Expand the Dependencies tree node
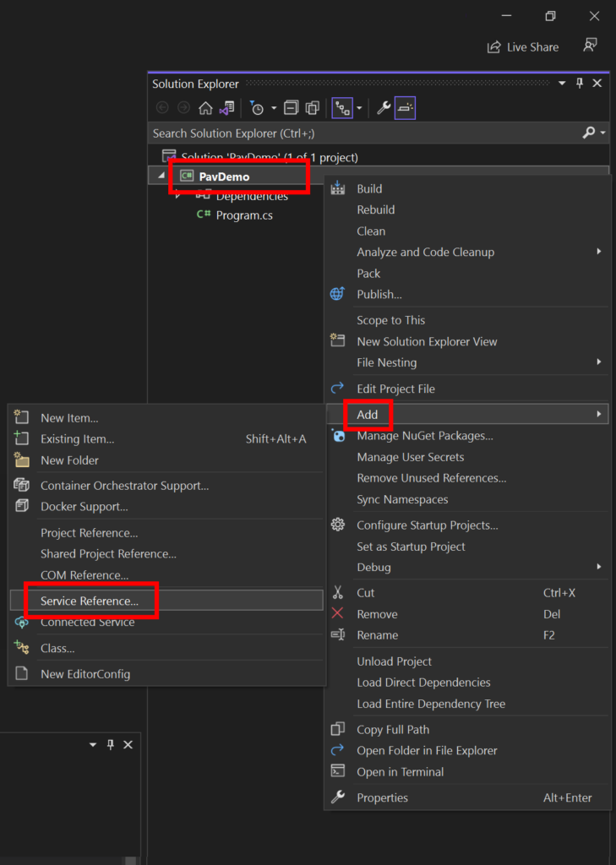616x865 pixels. [x=178, y=196]
